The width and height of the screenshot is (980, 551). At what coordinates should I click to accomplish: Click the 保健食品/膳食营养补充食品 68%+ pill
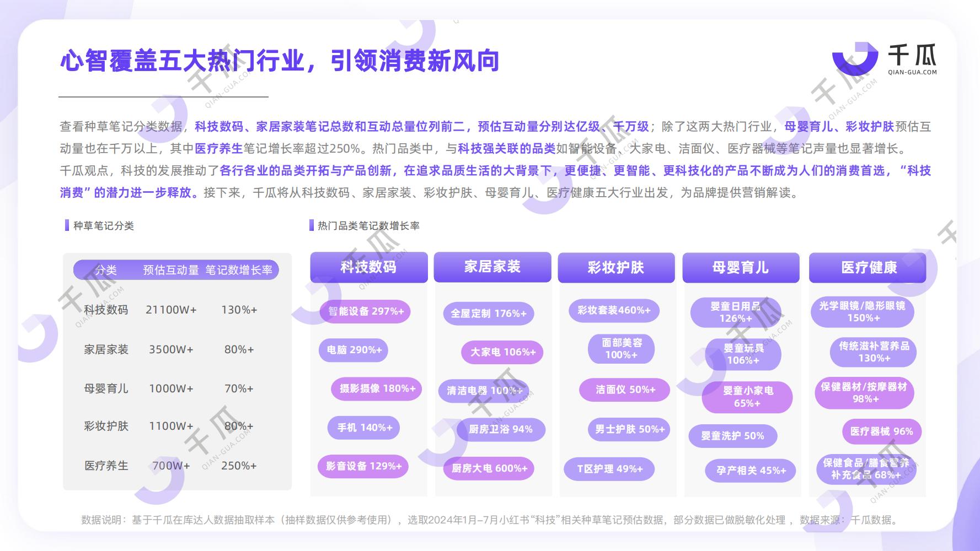(x=865, y=469)
